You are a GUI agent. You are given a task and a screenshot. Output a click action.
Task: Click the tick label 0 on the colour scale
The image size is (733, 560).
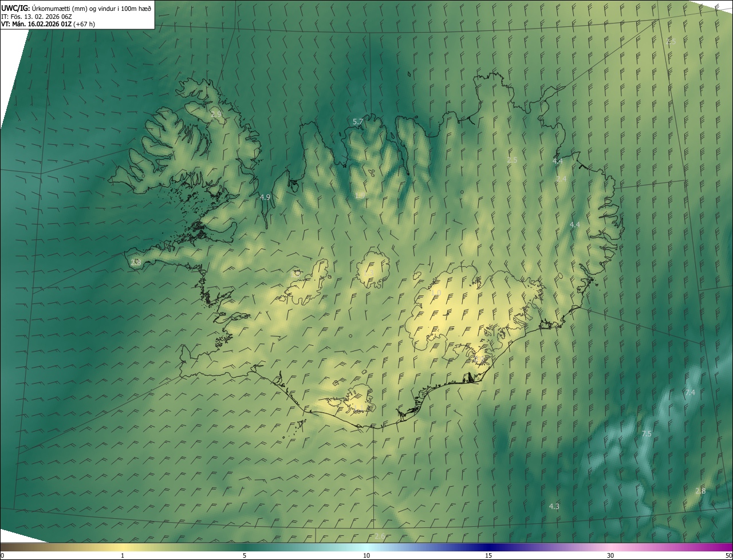click(2, 555)
